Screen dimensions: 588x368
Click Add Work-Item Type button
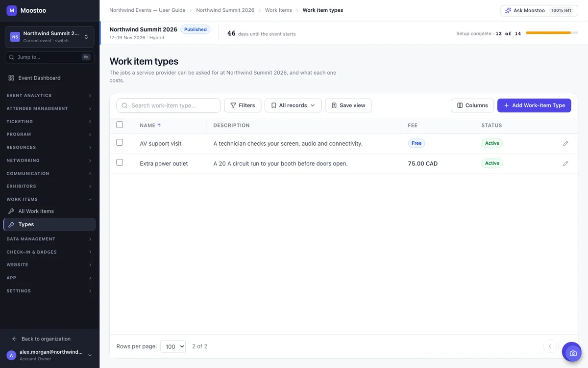click(534, 105)
